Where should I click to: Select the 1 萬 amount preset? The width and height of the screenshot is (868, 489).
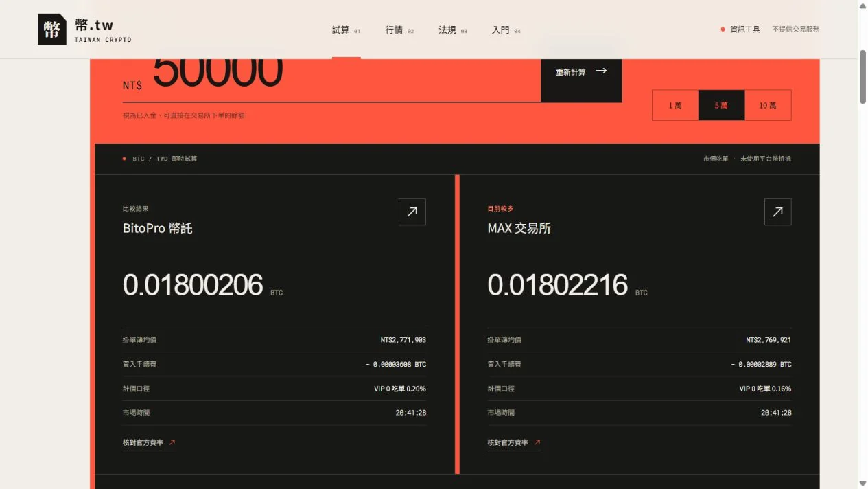(675, 105)
